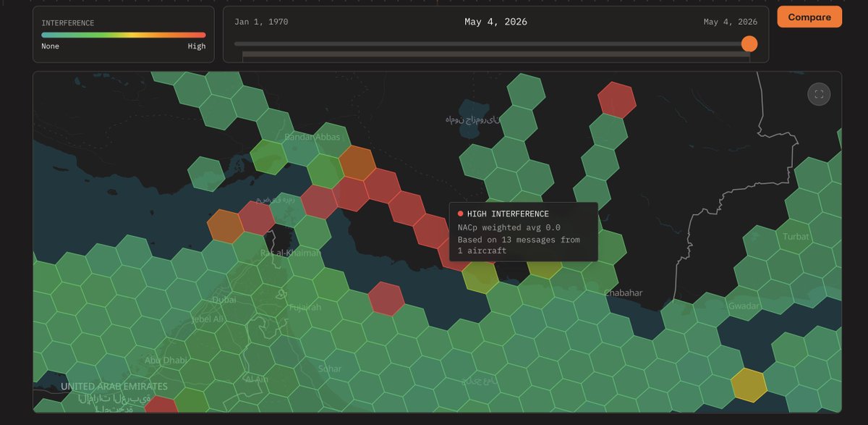Click the orange hexagon right of Bandar Abbas
The image size is (868, 425).
point(357,162)
